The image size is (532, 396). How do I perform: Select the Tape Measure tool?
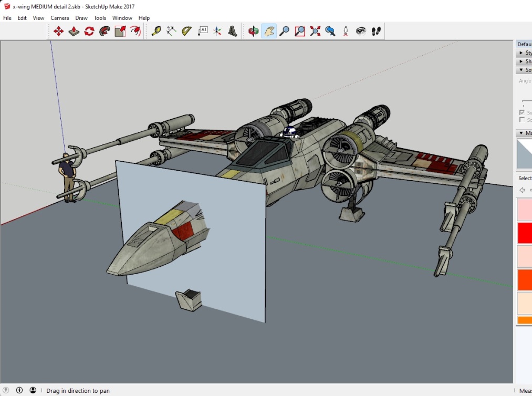156,31
